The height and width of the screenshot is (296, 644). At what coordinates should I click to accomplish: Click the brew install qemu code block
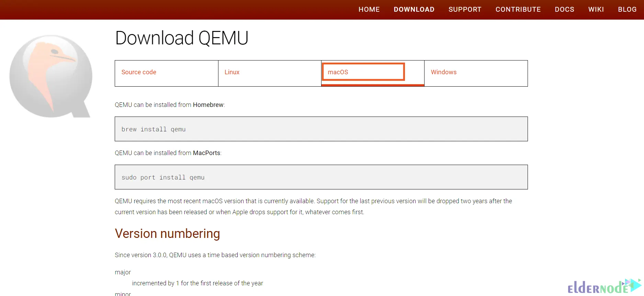pyautogui.click(x=321, y=129)
